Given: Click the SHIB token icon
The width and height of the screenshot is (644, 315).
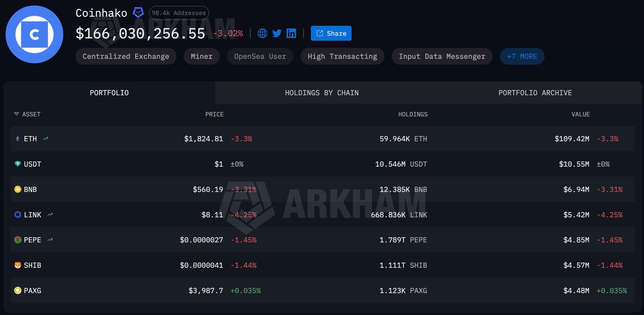Looking at the screenshot, I should [18, 265].
